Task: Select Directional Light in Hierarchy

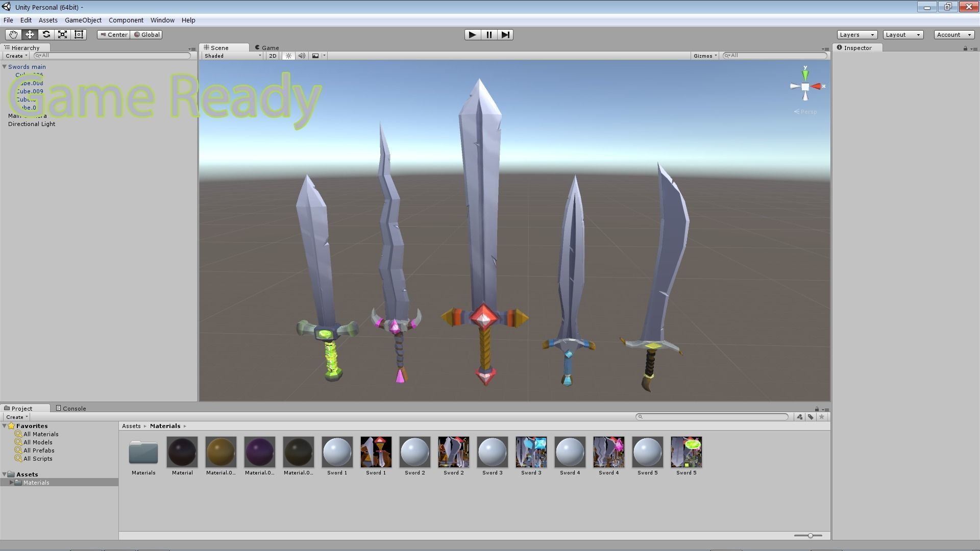Action: point(32,124)
